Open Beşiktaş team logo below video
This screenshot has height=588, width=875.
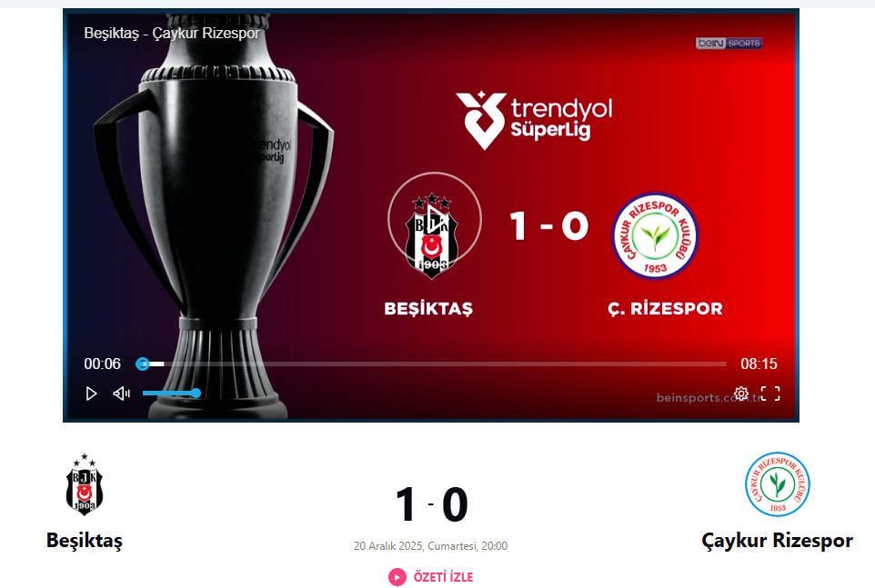(x=85, y=484)
